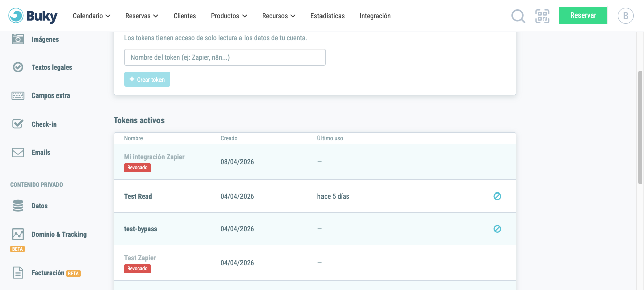Expand the Productos menu
The height and width of the screenshot is (290, 644).
[x=229, y=16]
